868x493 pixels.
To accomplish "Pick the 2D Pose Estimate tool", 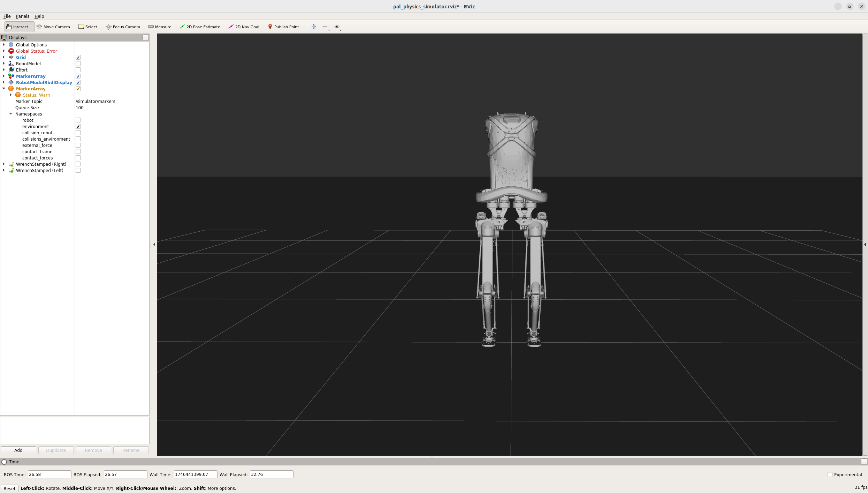I will click(200, 27).
